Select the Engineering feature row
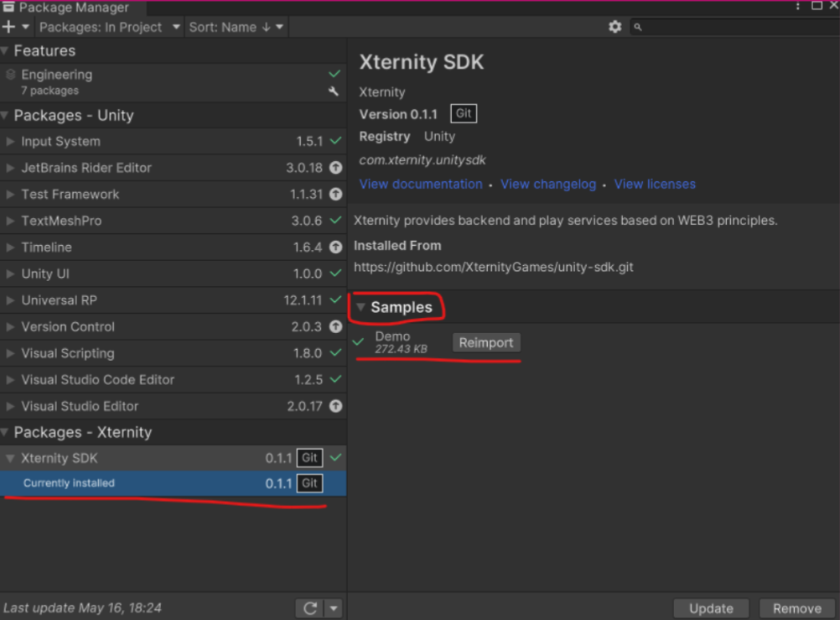Screen dimensions: 840x620 [x=173, y=82]
